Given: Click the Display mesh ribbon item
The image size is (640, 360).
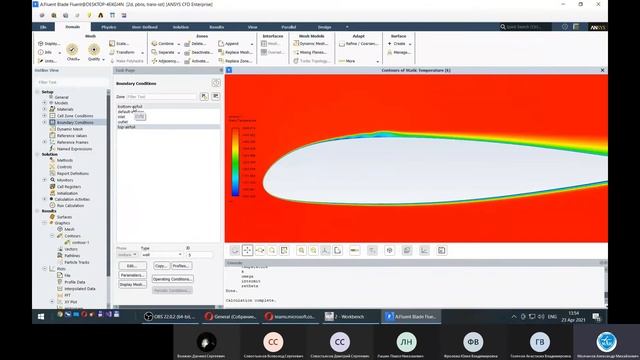Looking at the screenshot, I should click(x=49, y=43).
